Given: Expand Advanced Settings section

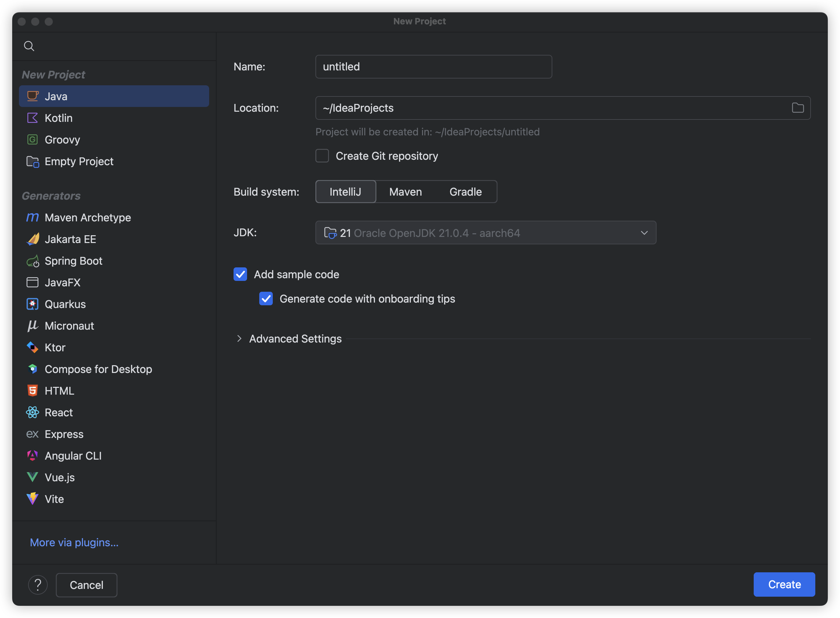Looking at the screenshot, I should tap(239, 338).
